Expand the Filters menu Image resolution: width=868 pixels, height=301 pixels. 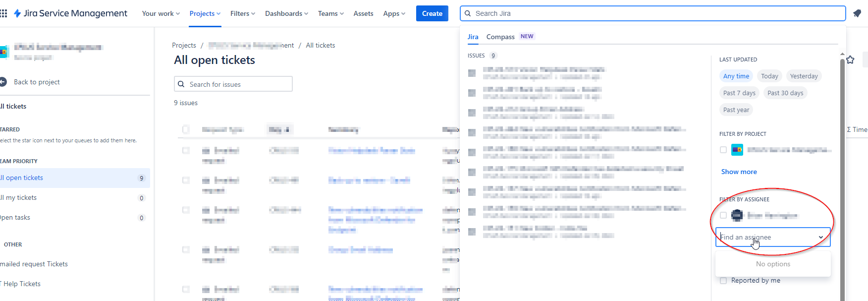pos(243,13)
